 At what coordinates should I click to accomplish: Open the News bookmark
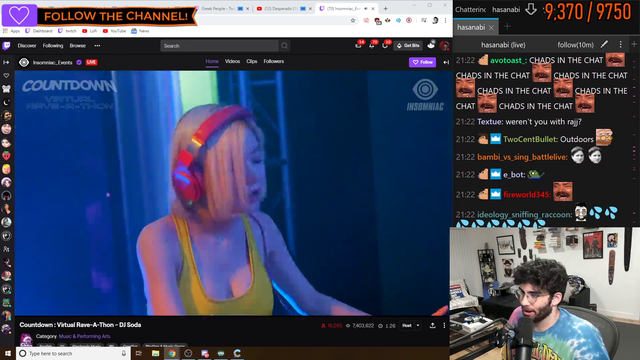(140, 31)
